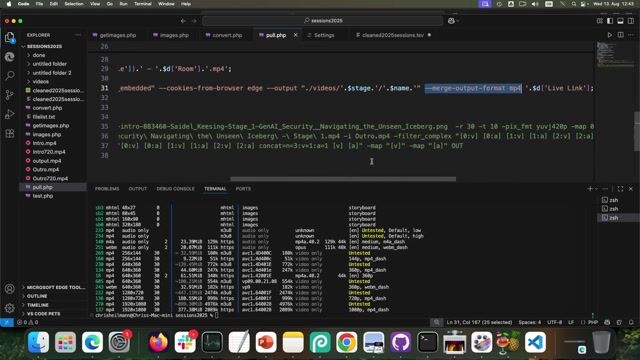
Task: Open the Search view in the activity bar
Action: coord(10,76)
